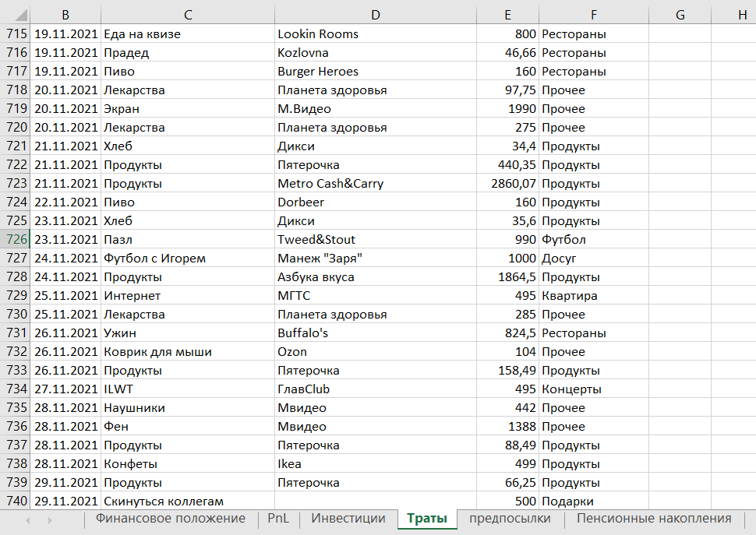Click the amount cell 824,5
Image resolution: width=756 pixels, height=535 pixels.
point(507,333)
